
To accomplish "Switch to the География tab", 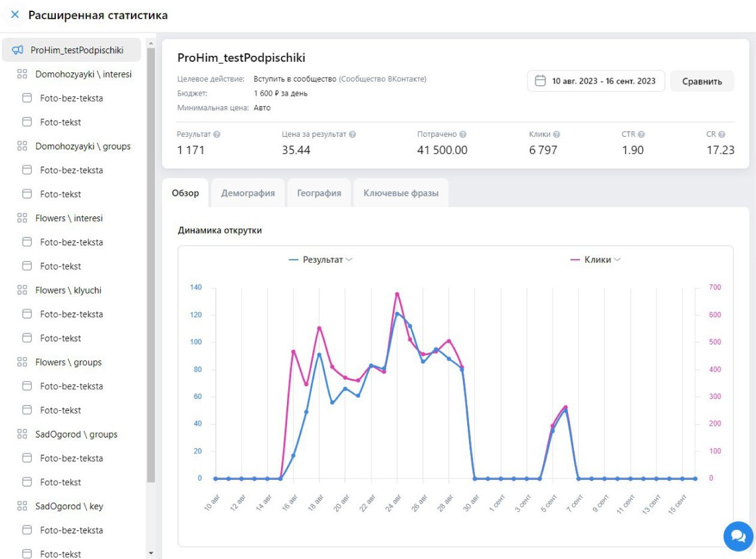I will point(319,193).
